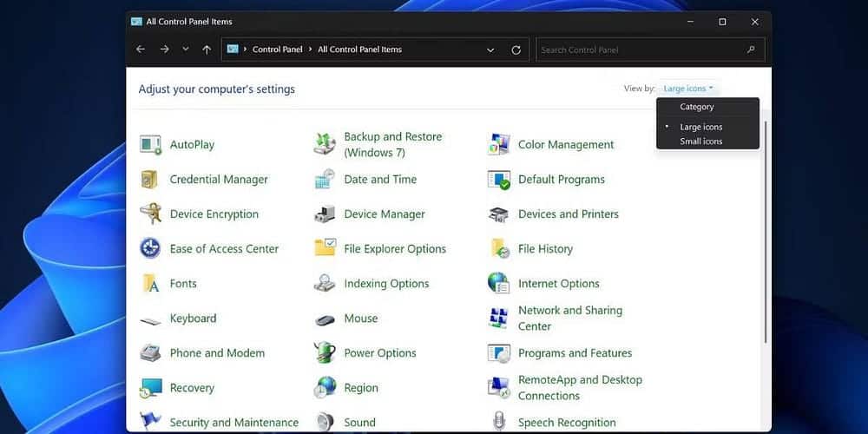
Task: Click the Credential Manager safe icon
Action: 150,180
